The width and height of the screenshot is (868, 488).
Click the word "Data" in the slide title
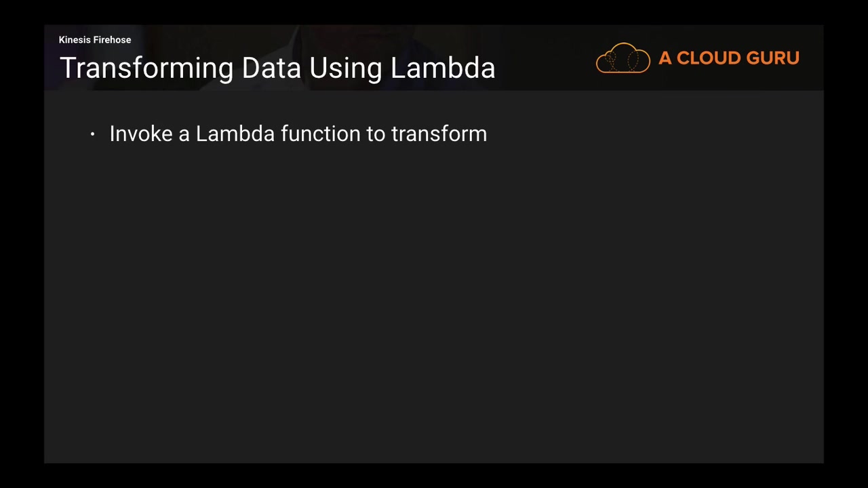[x=271, y=68]
